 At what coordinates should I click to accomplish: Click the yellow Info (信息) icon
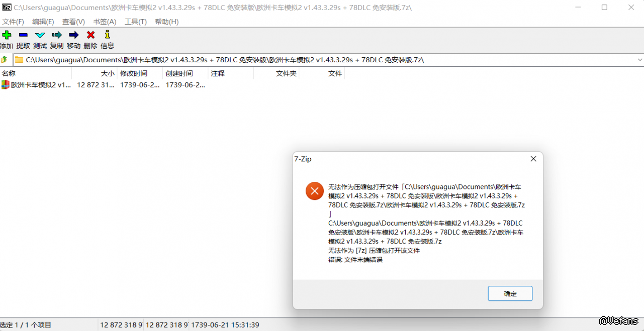tap(107, 35)
